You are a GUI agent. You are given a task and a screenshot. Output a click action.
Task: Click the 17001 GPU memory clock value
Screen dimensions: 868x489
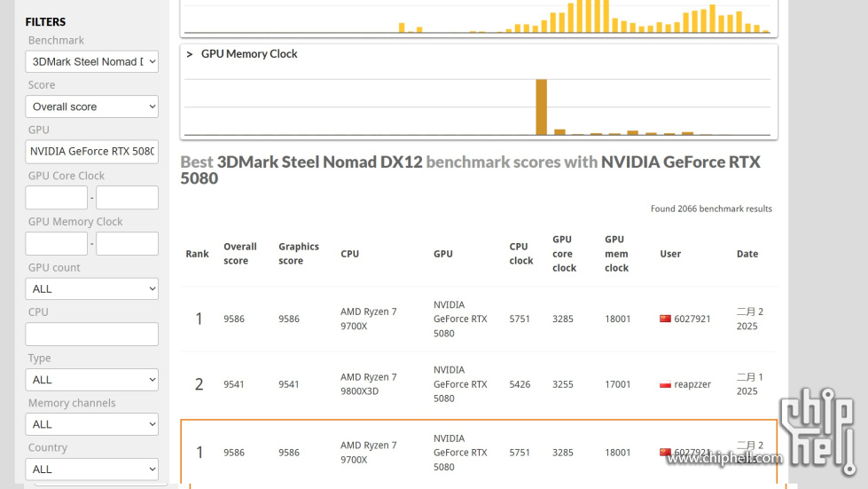[x=618, y=383]
